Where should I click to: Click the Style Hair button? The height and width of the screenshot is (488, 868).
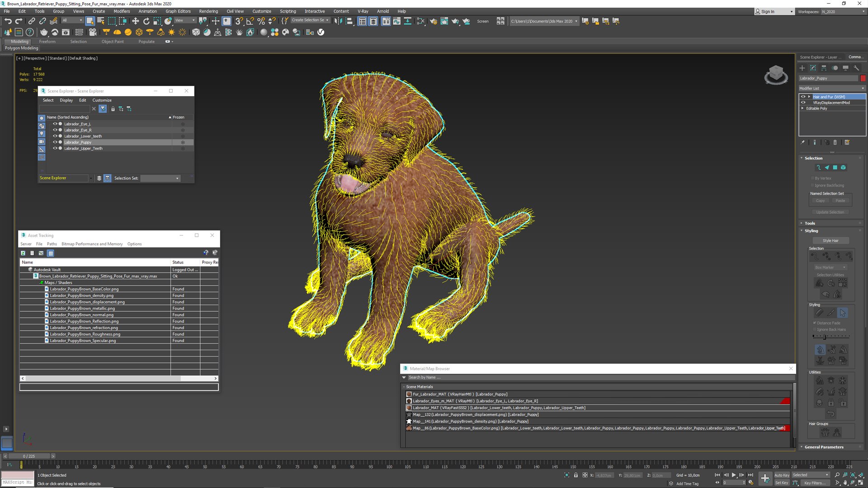[x=830, y=241]
